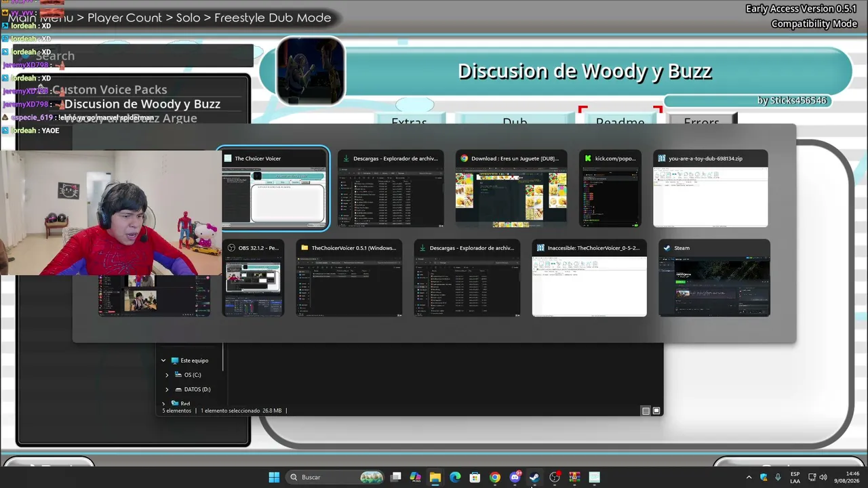Click the microphone tray icon
Viewport: 868px width, 488px height.
778,477
